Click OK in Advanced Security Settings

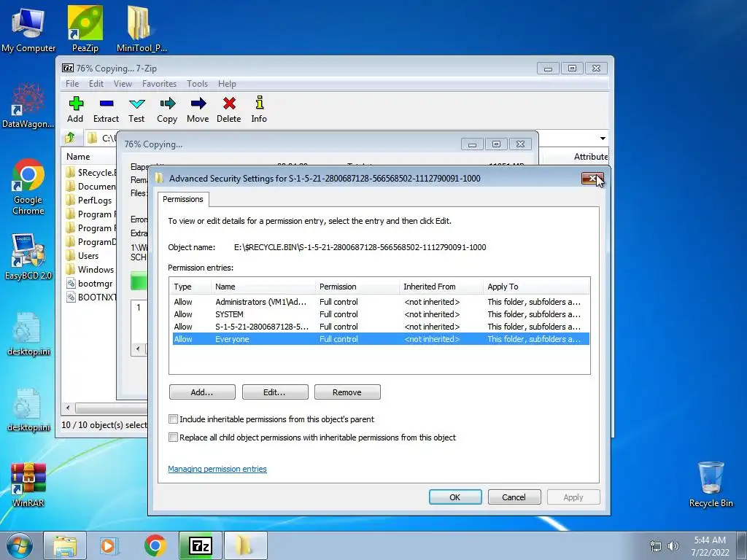(x=455, y=497)
